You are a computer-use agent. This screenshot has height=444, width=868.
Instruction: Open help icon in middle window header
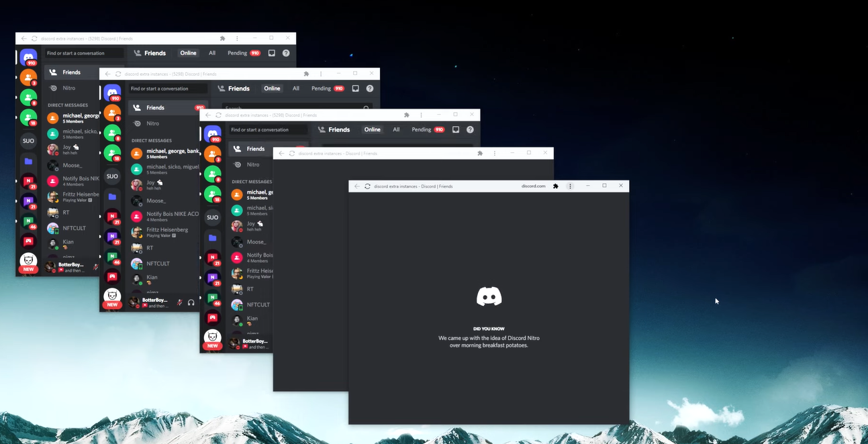click(470, 129)
